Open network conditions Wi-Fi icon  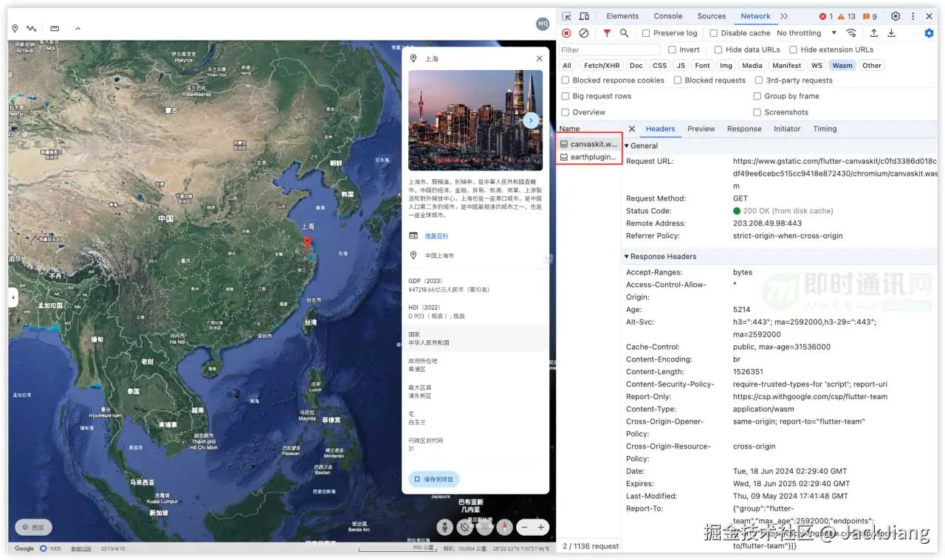(x=851, y=33)
